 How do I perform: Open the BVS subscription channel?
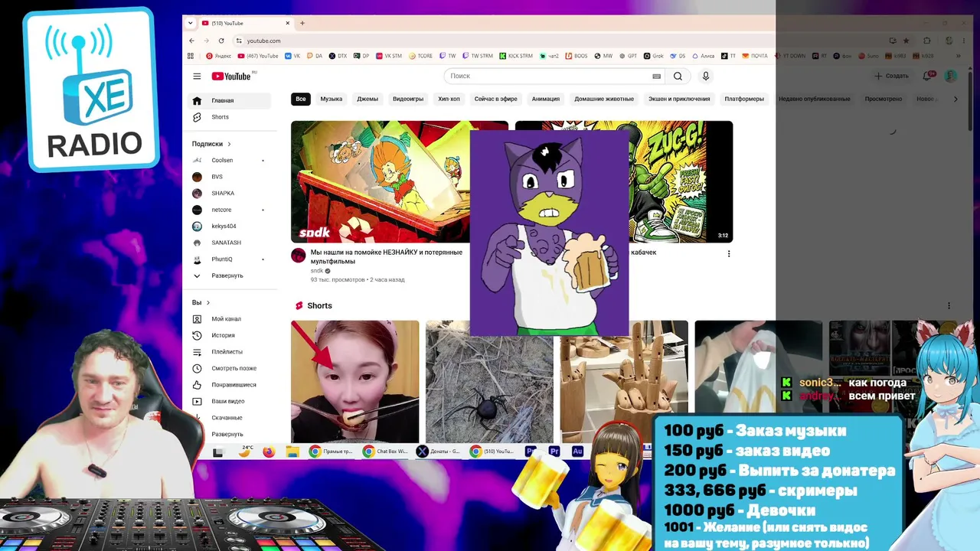point(229,177)
